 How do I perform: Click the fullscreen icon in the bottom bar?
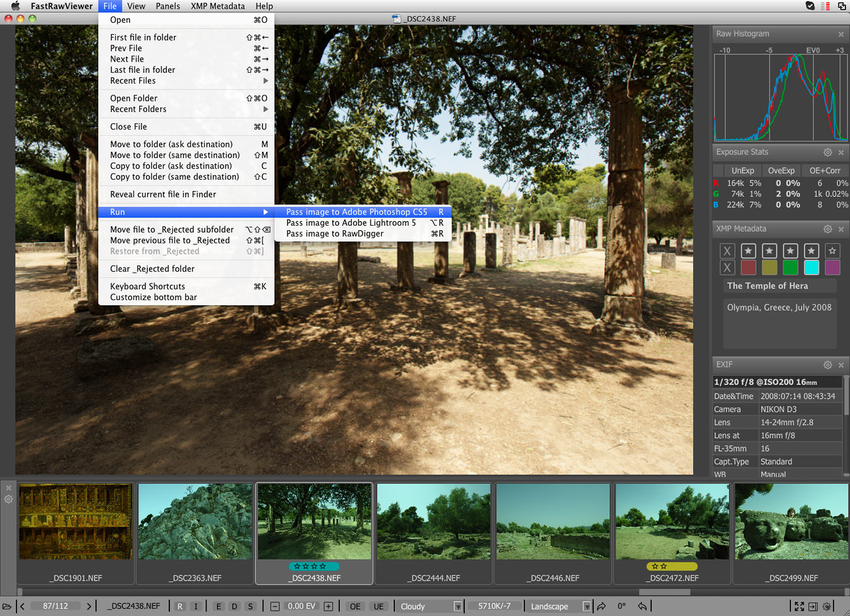tap(799, 606)
